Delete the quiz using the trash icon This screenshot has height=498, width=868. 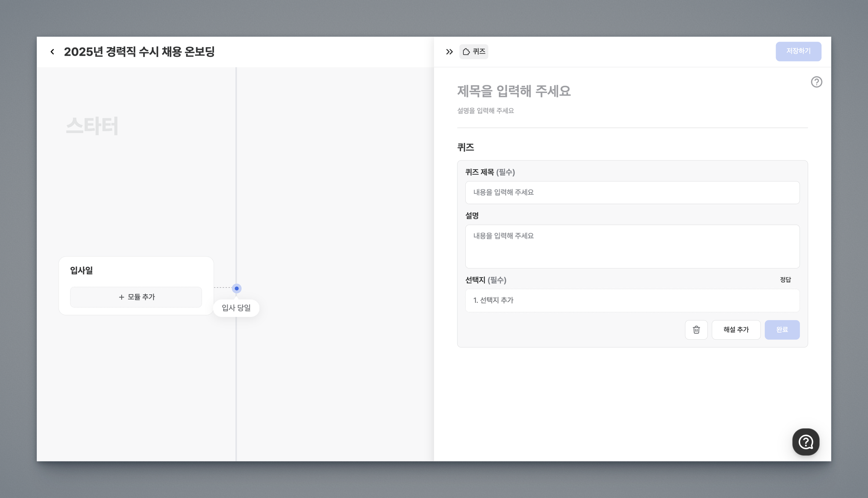point(696,330)
